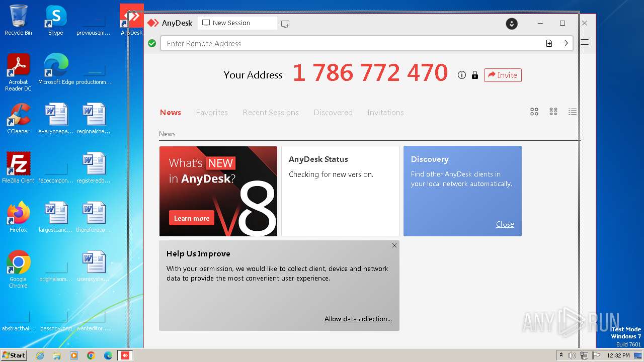Image resolution: width=644 pixels, height=362 pixels.
Task: Click Learn more on What's New card
Action: click(x=192, y=218)
